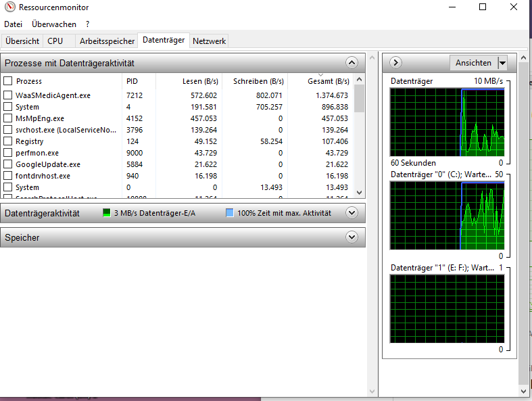Click the blue max. Aktivität legend square
532x401 pixels.
pyautogui.click(x=230, y=213)
